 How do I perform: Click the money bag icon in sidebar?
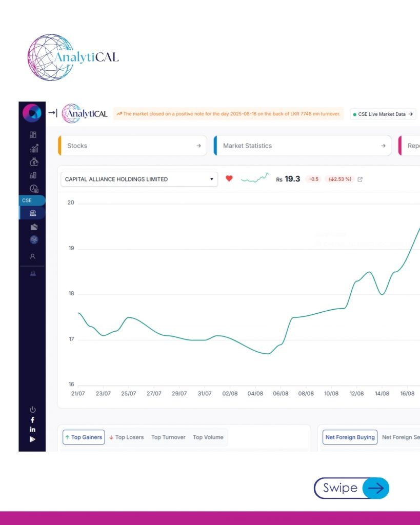[34, 162]
